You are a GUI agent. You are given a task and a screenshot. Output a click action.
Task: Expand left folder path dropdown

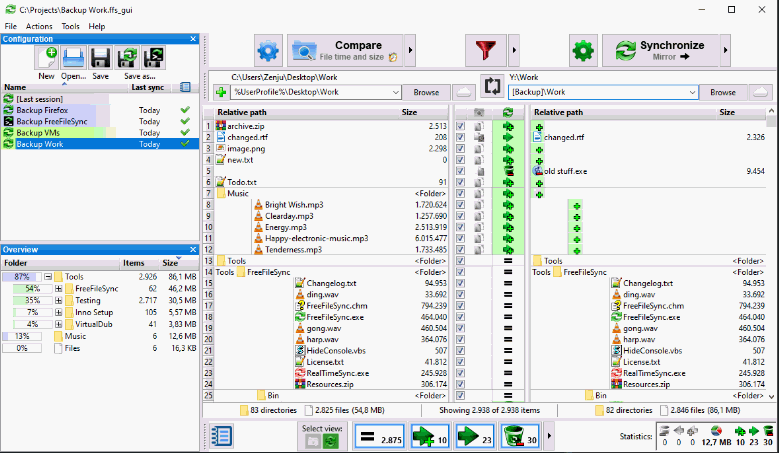click(x=395, y=92)
